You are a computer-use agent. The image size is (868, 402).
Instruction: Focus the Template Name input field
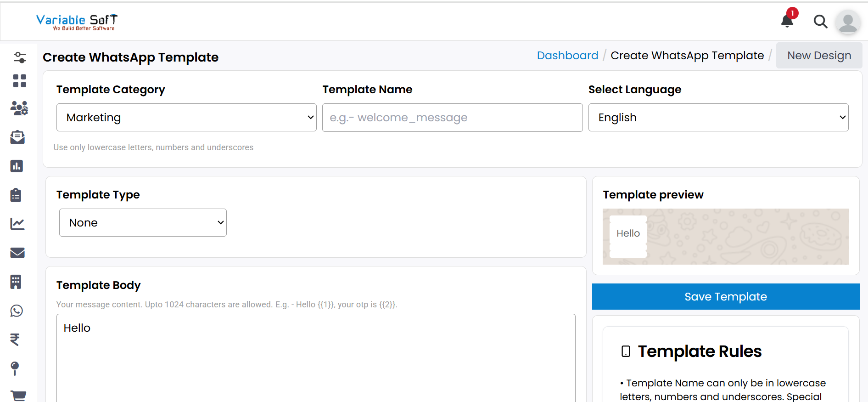coord(453,118)
